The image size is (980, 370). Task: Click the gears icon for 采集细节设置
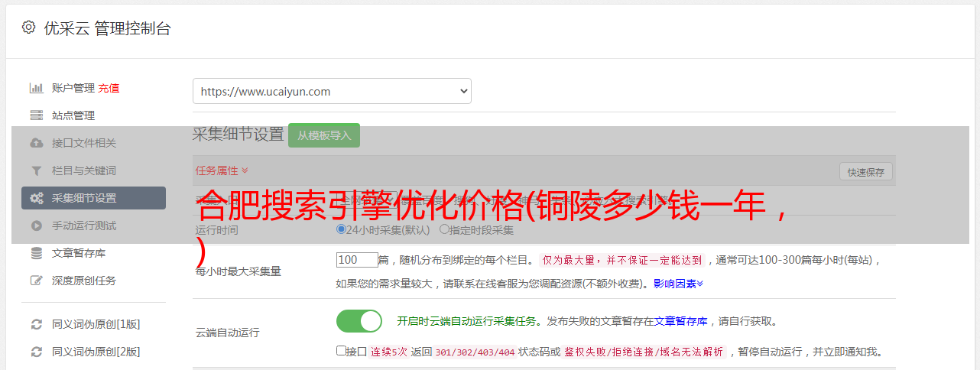click(x=36, y=198)
